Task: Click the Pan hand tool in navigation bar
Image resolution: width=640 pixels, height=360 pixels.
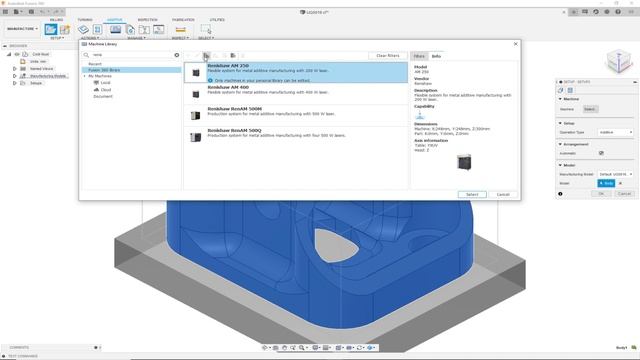Action: click(284, 348)
